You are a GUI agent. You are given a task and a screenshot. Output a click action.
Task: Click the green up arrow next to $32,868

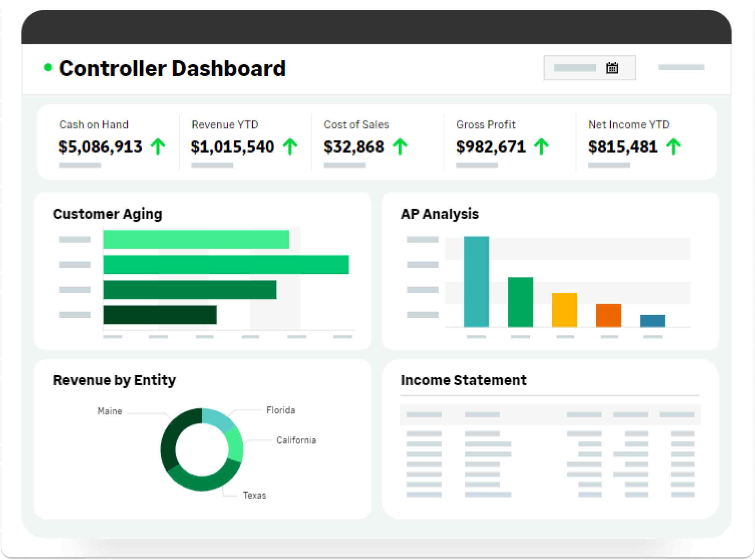[400, 147]
